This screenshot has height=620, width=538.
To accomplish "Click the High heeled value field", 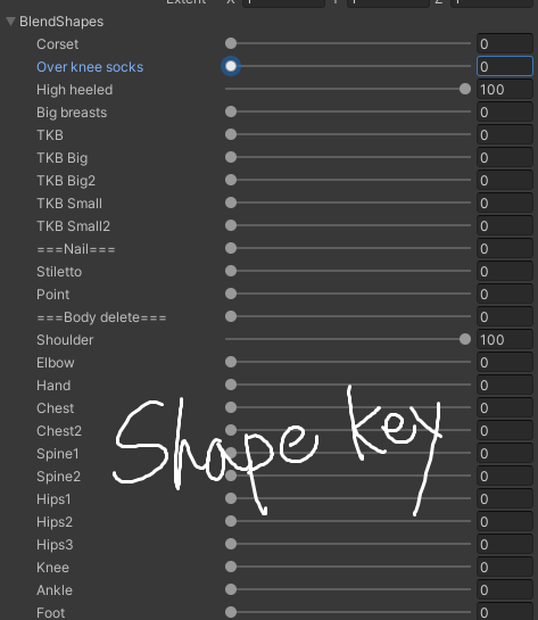I will (x=505, y=89).
